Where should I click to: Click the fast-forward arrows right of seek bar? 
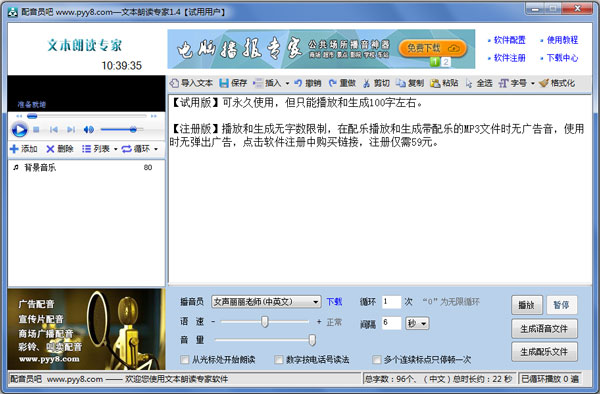point(154,116)
